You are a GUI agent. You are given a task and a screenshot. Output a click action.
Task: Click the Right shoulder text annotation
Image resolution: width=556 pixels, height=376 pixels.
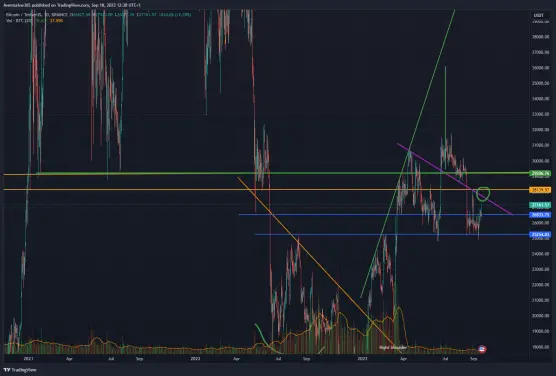[393, 348]
